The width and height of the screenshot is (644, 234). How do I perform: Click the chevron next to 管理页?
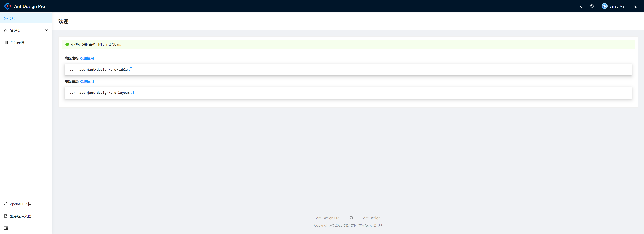(x=46, y=30)
